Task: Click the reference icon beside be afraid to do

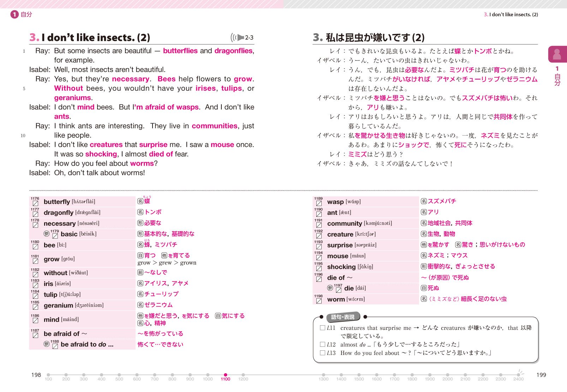Action: pyautogui.click(x=46, y=344)
